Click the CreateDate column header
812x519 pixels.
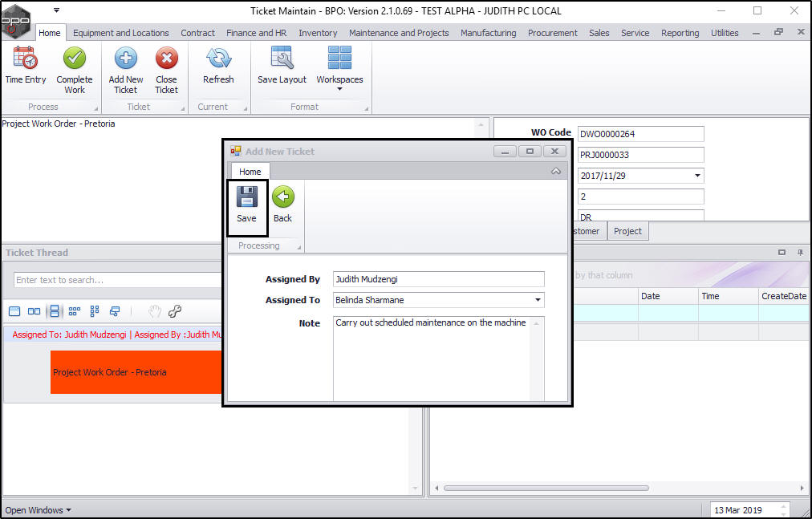784,296
